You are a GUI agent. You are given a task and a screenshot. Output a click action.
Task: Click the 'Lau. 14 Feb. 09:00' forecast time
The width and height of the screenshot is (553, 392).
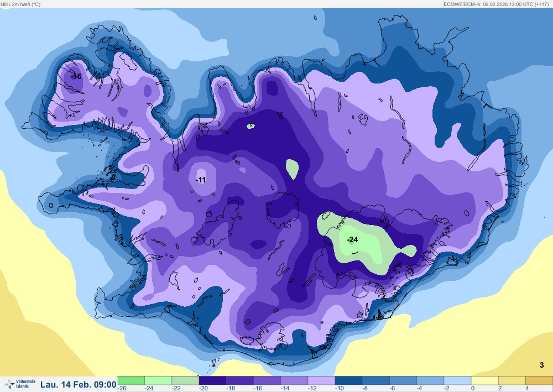coord(79,384)
